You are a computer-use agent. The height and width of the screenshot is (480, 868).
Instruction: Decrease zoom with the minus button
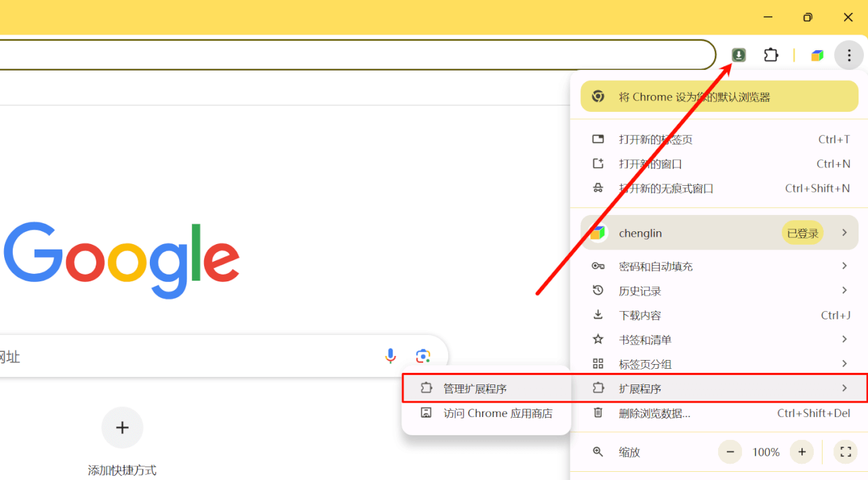(730, 452)
